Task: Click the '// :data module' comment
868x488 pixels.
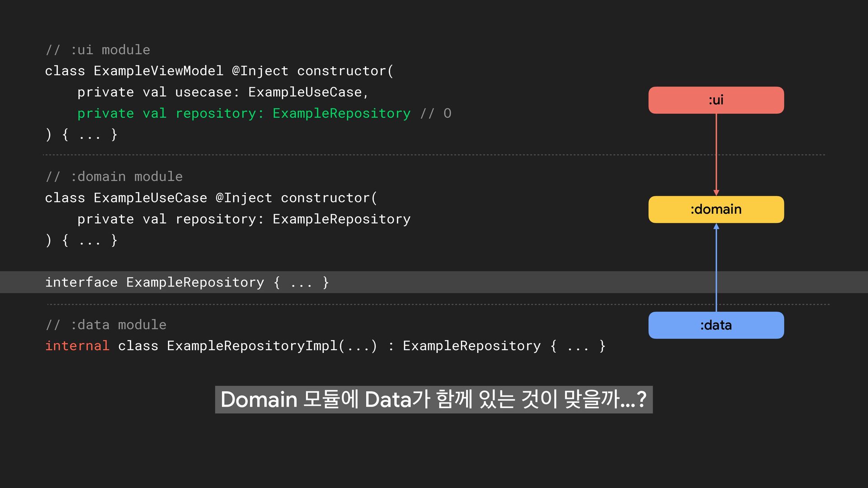Action: click(x=106, y=325)
